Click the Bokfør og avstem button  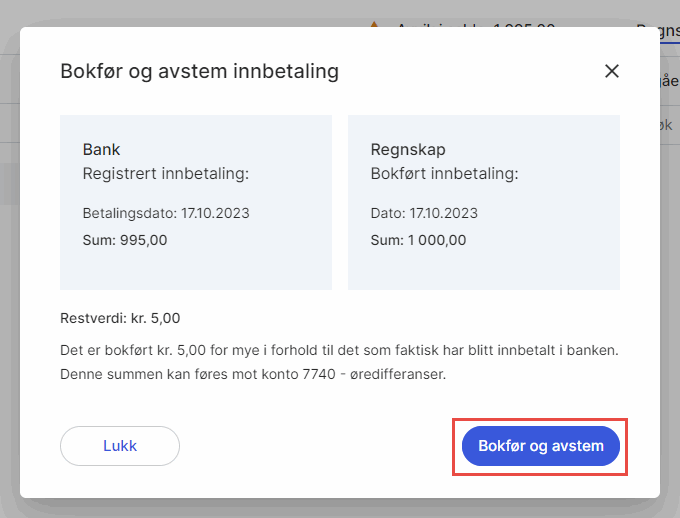click(x=541, y=446)
